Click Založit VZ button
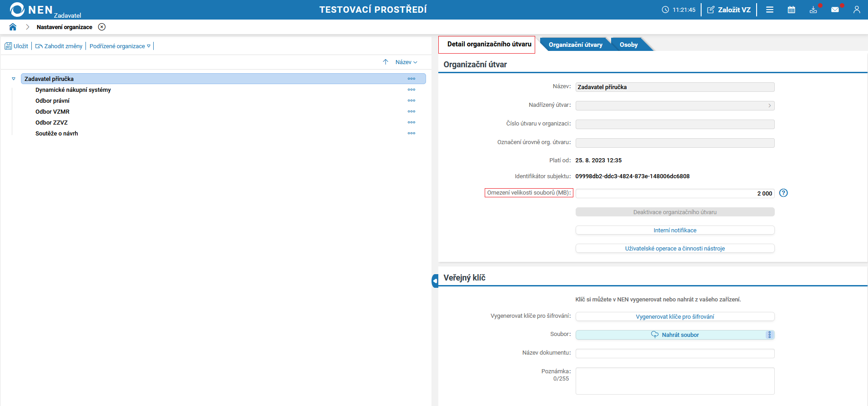This screenshot has width=868, height=406. [x=729, y=10]
